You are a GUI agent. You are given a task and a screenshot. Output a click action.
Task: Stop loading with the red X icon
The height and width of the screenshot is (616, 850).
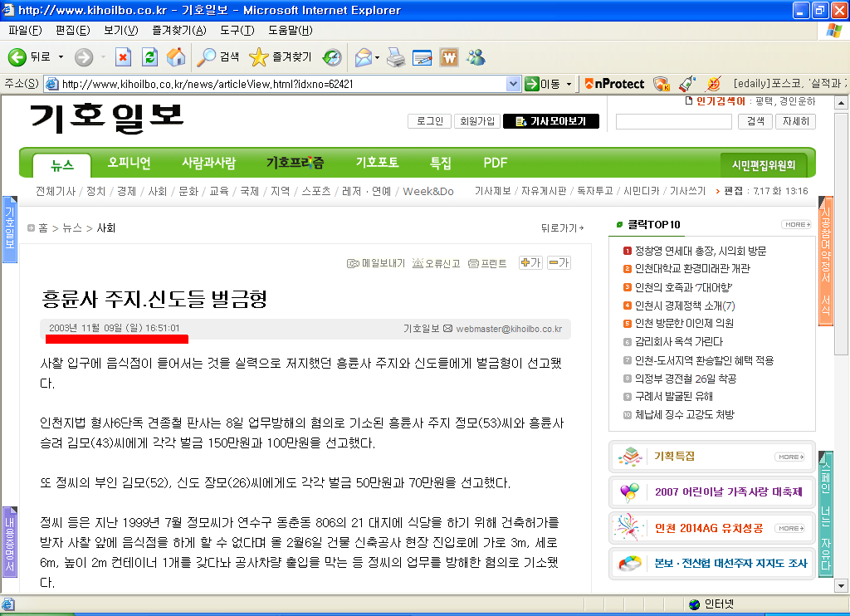[124, 57]
